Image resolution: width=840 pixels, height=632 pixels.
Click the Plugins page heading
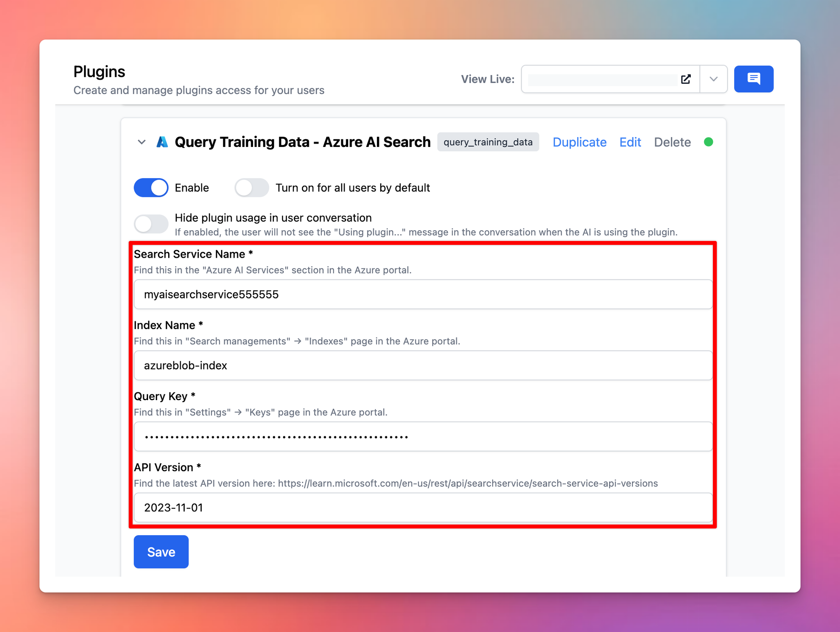(x=99, y=71)
